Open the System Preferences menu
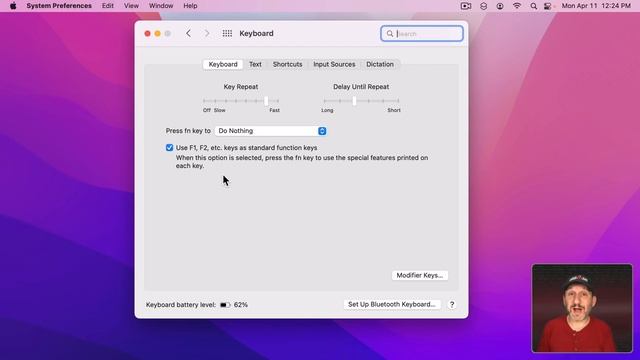This screenshot has width=640, height=360. [x=59, y=6]
